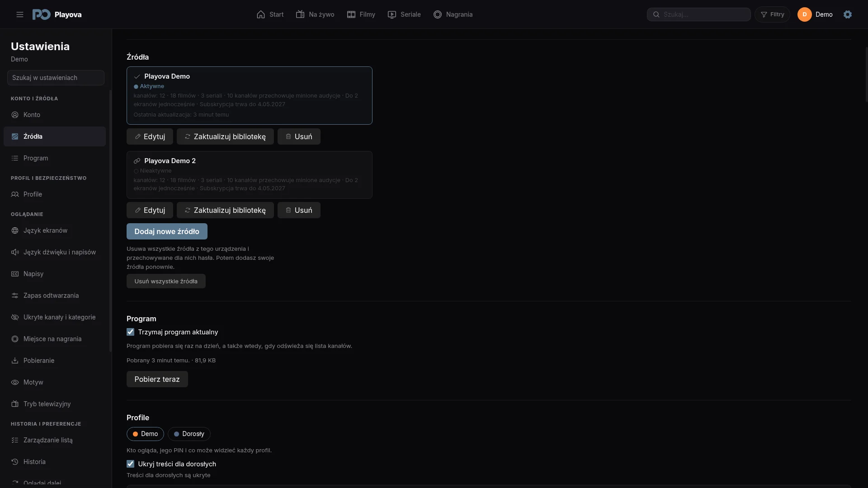Open Program in sidebar

tap(55, 158)
